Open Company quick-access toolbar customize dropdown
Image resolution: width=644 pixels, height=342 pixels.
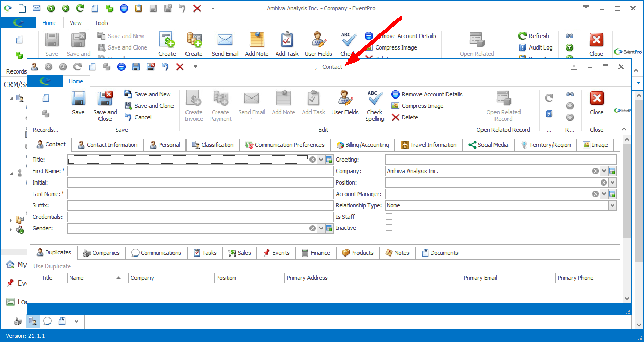coord(213,8)
